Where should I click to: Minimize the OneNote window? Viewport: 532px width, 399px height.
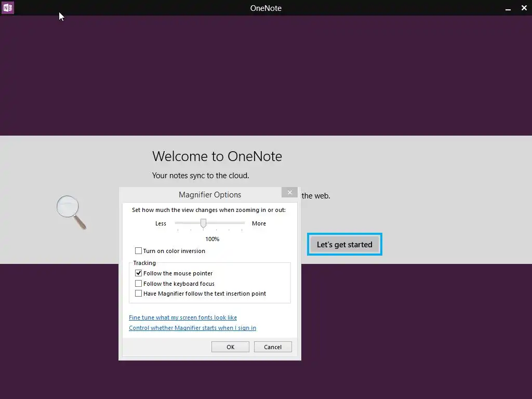[508, 8]
